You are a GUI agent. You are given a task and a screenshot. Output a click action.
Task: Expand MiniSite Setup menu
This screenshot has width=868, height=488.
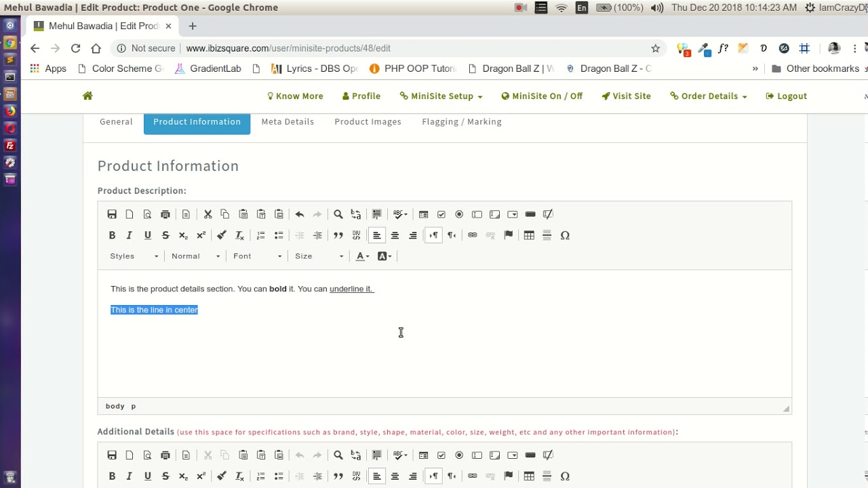[x=441, y=96]
